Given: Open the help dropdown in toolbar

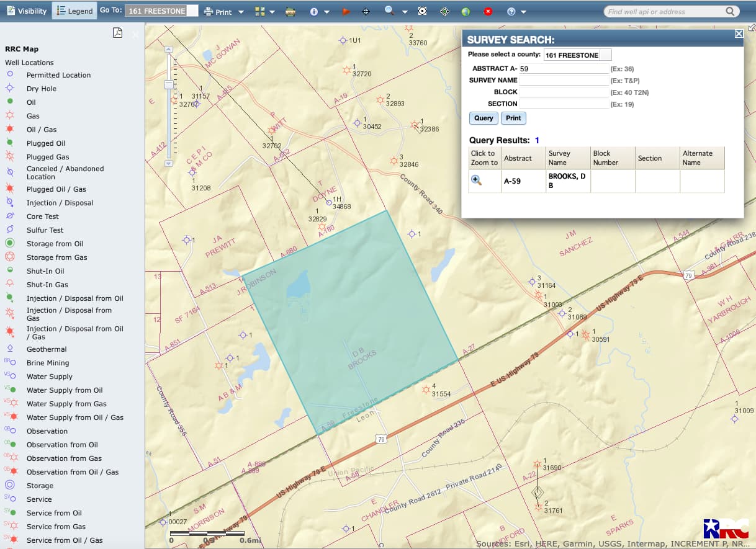Looking at the screenshot, I should click(523, 12).
